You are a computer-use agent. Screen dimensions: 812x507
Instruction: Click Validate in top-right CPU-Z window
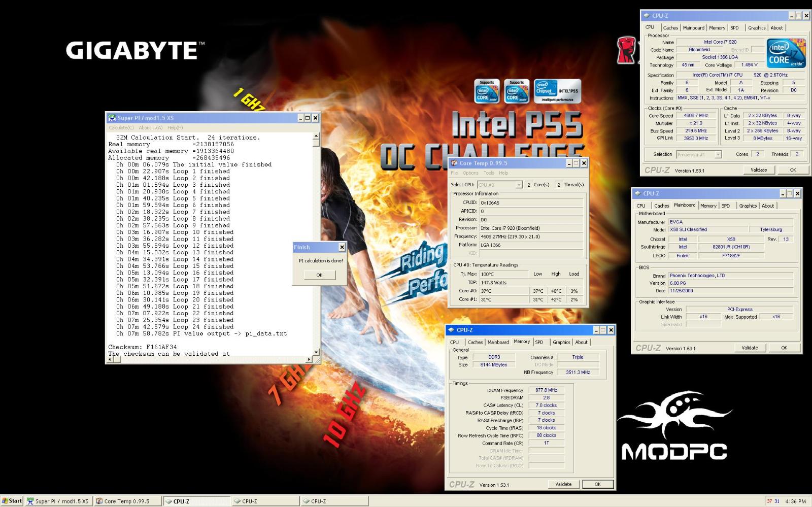click(x=759, y=170)
